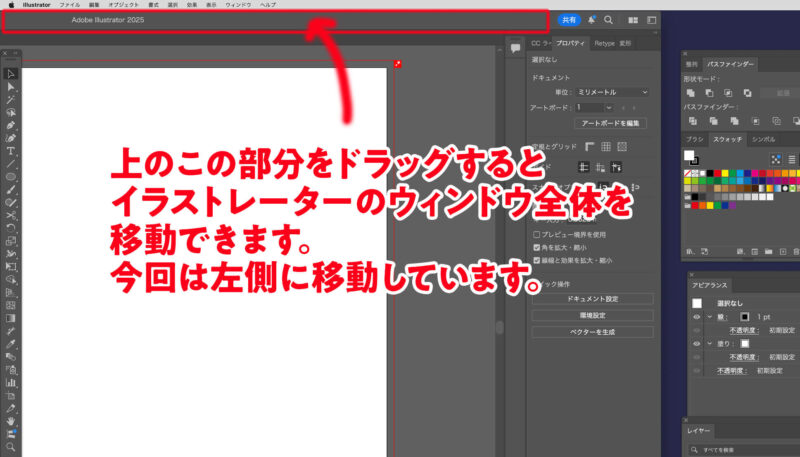Screen dimensions: 800x457
Task: Open the notifications bell icon
Action: [591, 20]
